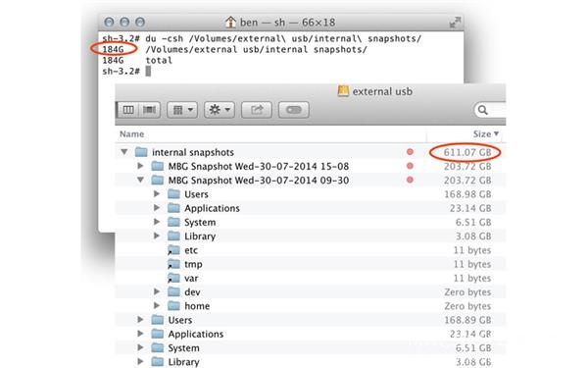588x368 pixels.
Task: Expand the Library folder sized 3.08 GB under the 09-30 snapshot
Action: 157,236
